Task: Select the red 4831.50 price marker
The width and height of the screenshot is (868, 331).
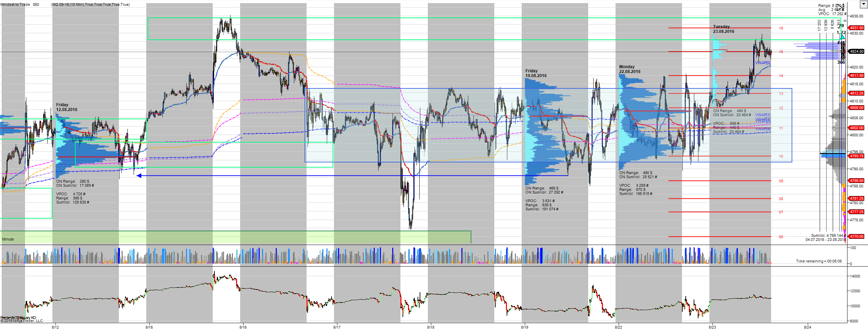Action: tap(856, 28)
